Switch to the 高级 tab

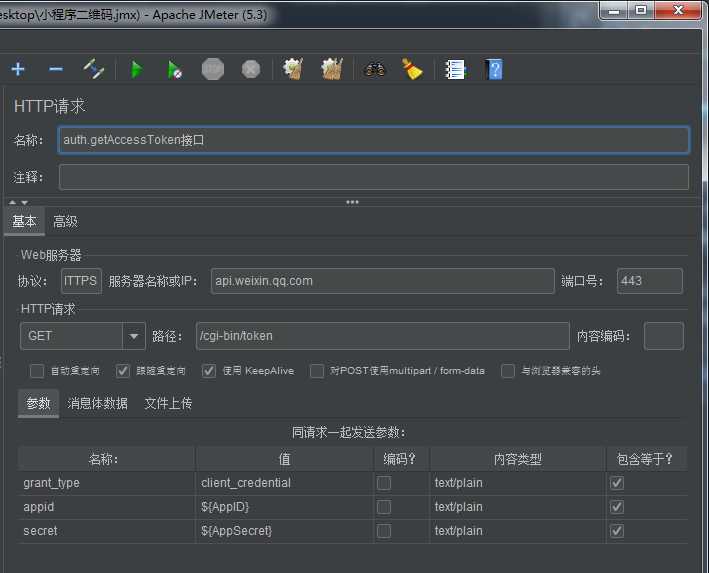[66, 222]
